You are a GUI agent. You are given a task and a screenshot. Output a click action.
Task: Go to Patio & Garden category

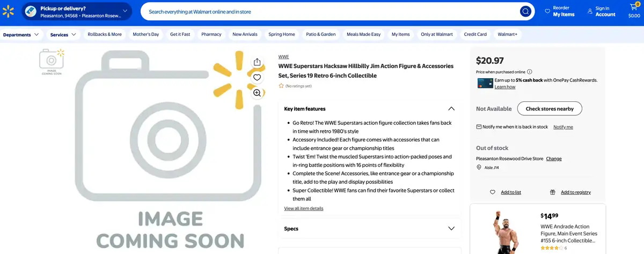(x=320, y=34)
